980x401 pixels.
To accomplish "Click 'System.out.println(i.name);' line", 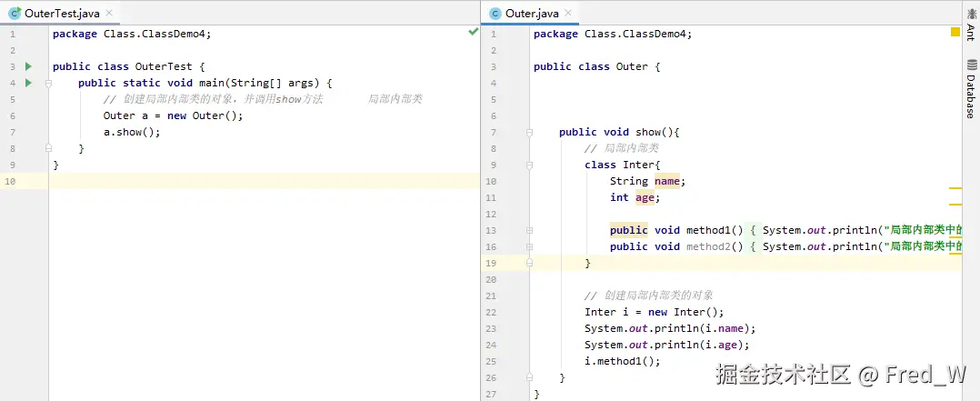I will 670,328.
